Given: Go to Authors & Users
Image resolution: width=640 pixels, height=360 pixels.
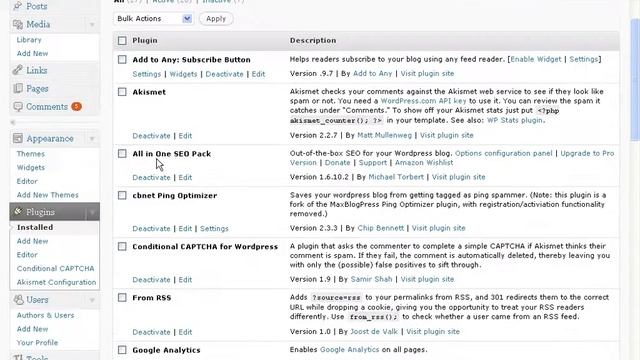Looking at the screenshot, I should (45, 315).
